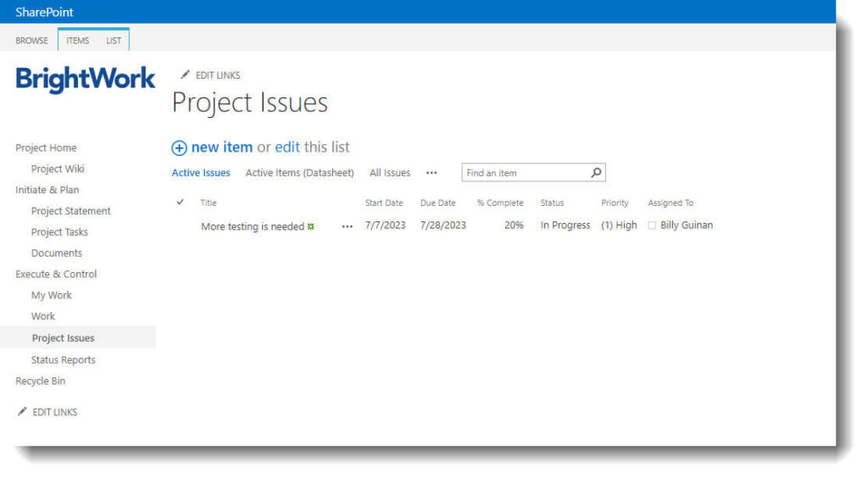Viewport: 868px width, 478px height.
Task: Switch to the All Issues view
Action: (390, 173)
